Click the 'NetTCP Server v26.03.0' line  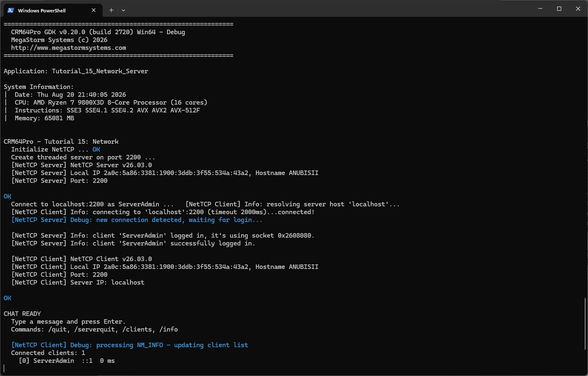point(81,165)
